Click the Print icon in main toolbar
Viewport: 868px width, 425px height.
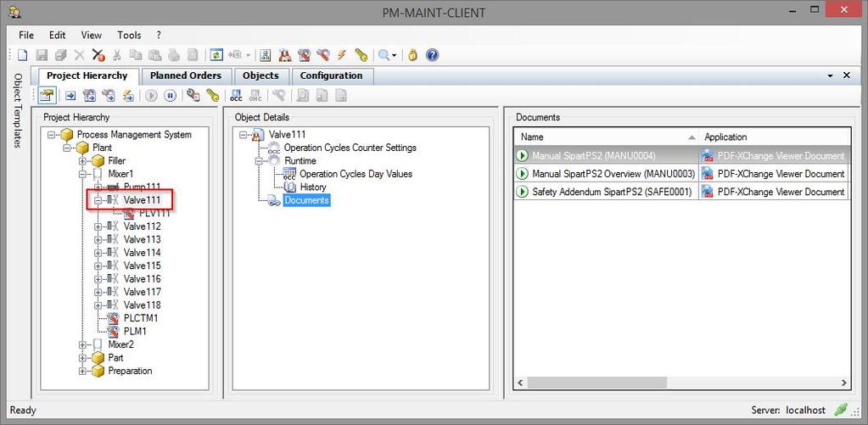(x=174, y=55)
